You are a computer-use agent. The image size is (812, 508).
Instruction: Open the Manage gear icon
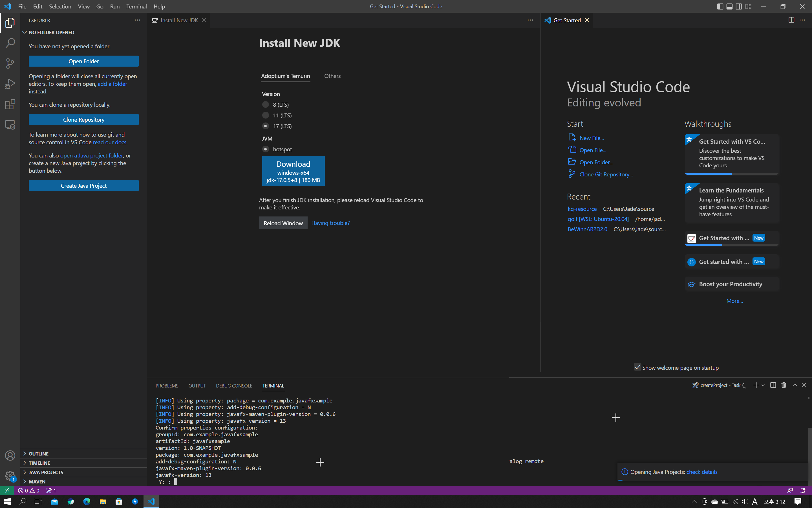pos(10,476)
